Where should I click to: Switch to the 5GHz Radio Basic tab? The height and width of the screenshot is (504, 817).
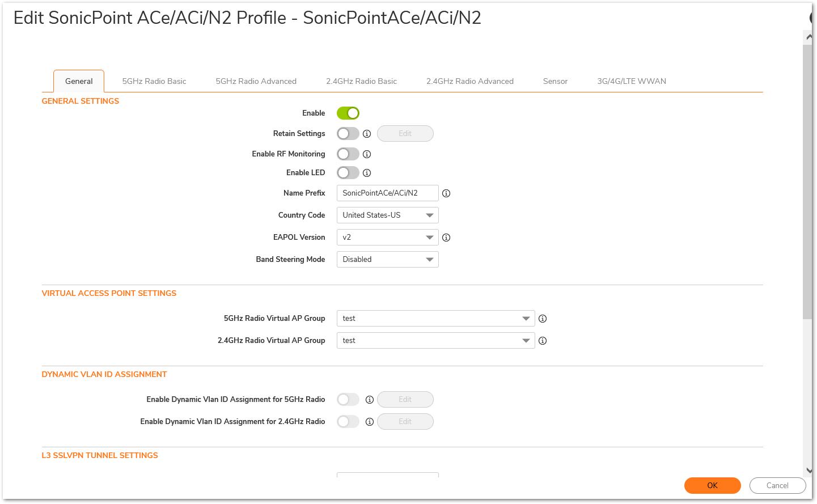(154, 81)
